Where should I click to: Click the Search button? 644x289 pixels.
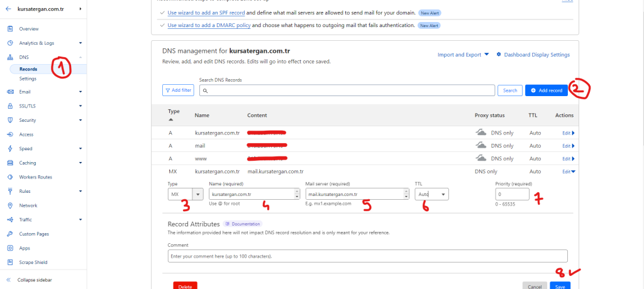pos(509,90)
